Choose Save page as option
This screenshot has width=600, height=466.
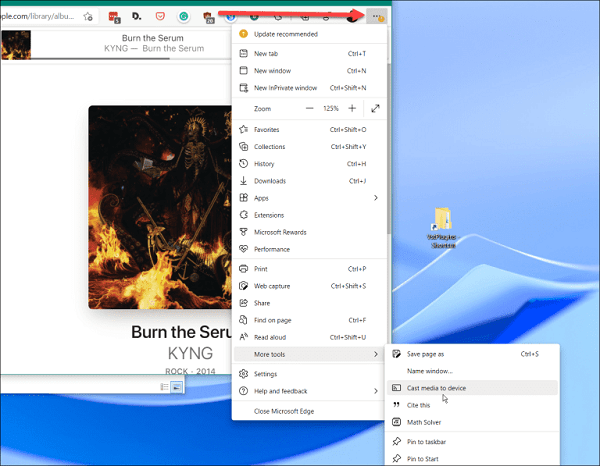pyautogui.click(x=426, y=354)
